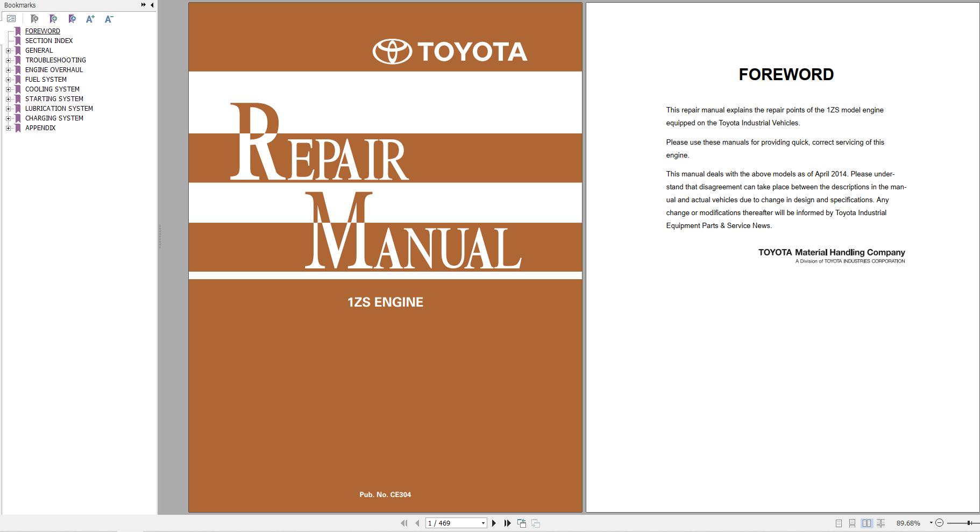Viewport: 980px width, 532px height.
Task: Open the zoom percentage dropdown arrow
Action: click(931, 523)
